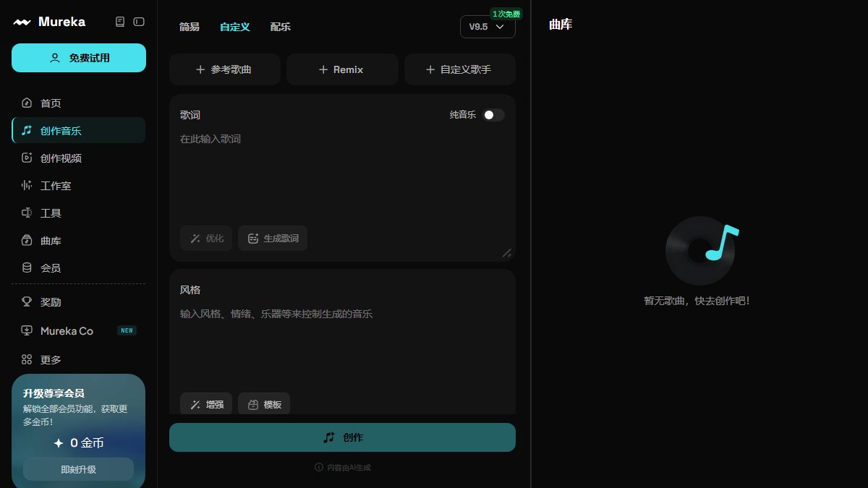
Task: Click the 免费试用 free trial button
Action: coord(79,58)
